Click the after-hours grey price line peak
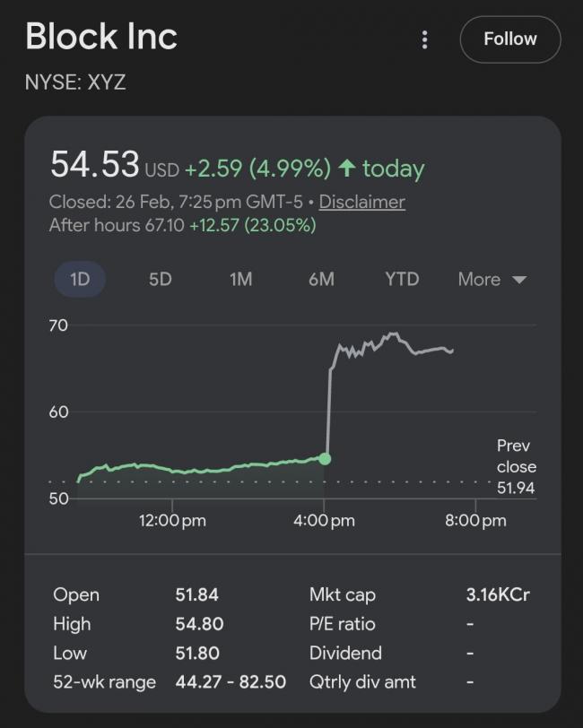Screen dimensions: 583x728 pos(393,334)
